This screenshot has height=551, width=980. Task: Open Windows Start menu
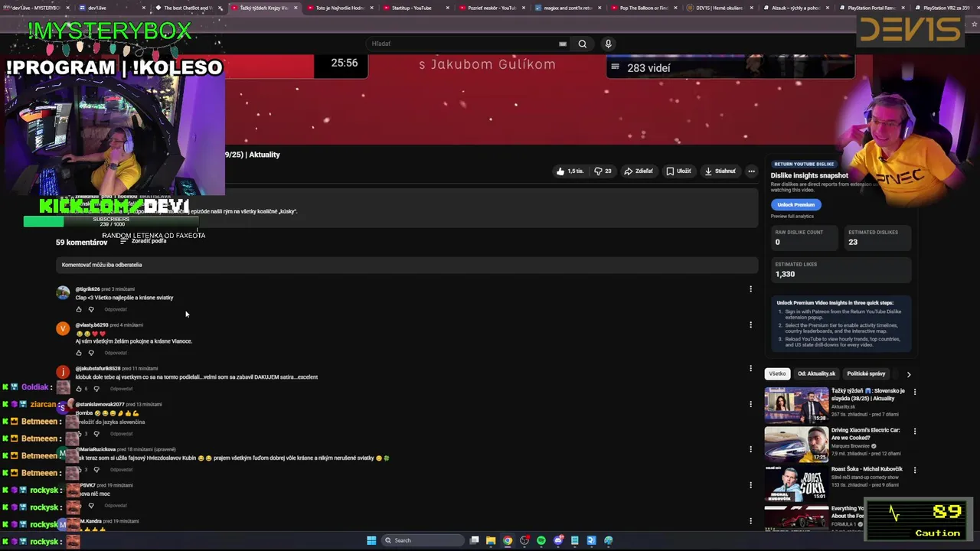point(371,540)
